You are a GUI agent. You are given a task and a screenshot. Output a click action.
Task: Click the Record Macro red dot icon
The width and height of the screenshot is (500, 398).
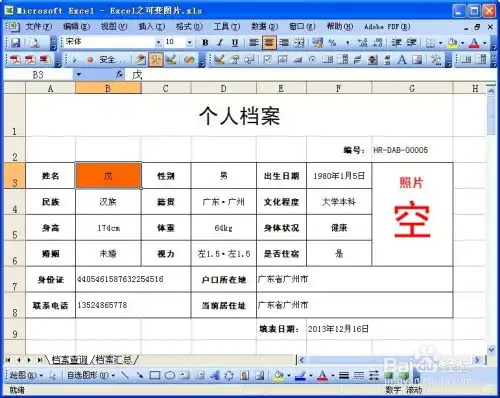(90, 60)
